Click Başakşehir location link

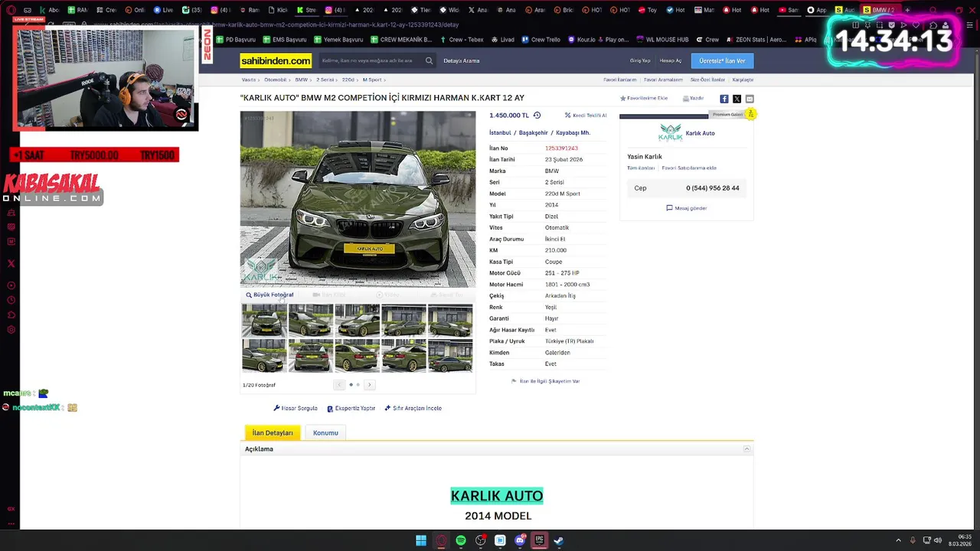coord(534,133)
